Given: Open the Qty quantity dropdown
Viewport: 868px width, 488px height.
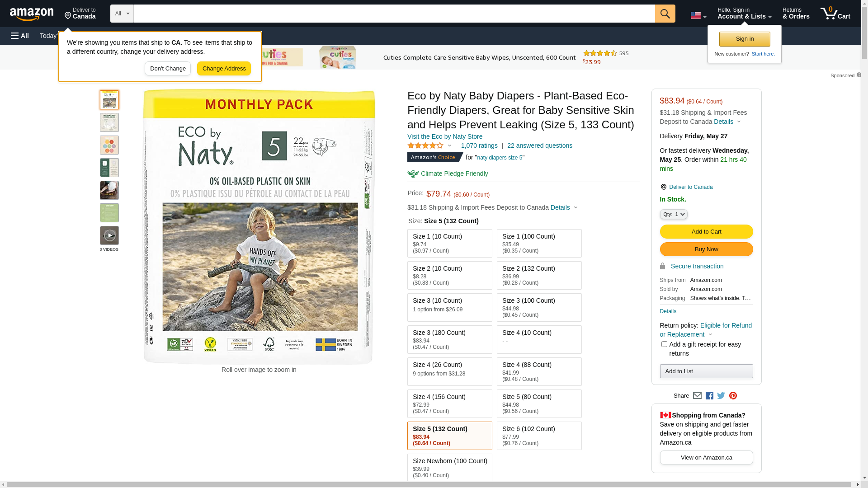Looking at the screenshot, I should (673, 214).
